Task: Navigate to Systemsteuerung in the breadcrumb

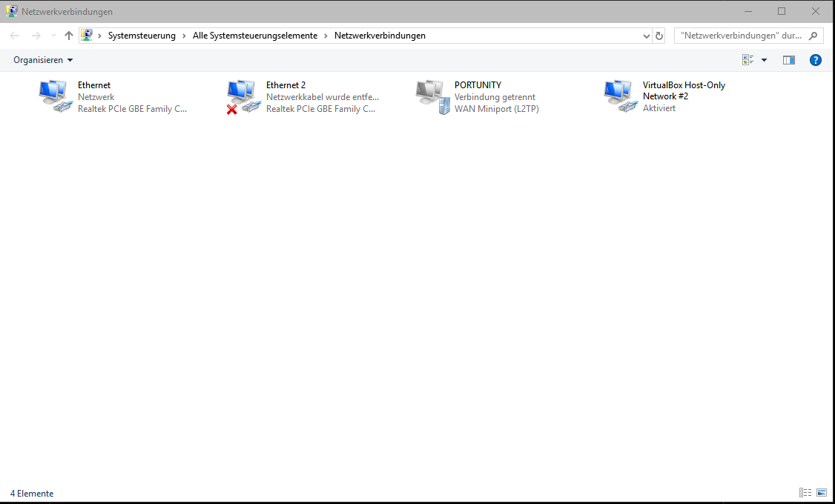Action: 142,36
